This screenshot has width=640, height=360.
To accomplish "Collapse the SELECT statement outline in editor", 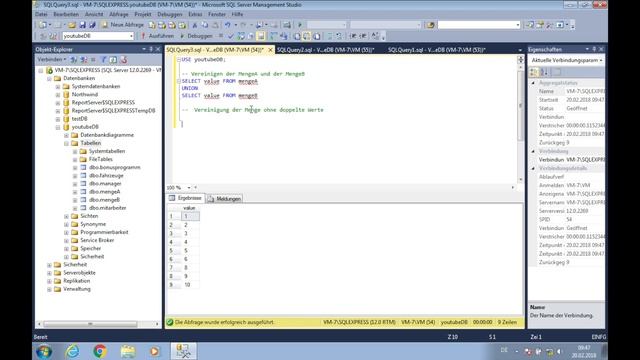I will click(x=179, y=81).
